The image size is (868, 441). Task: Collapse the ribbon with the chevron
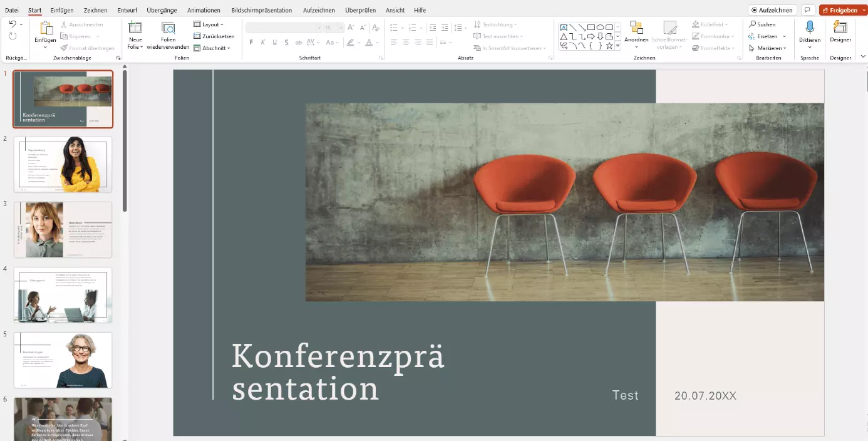pyautogui.click(x=863, y=57)
